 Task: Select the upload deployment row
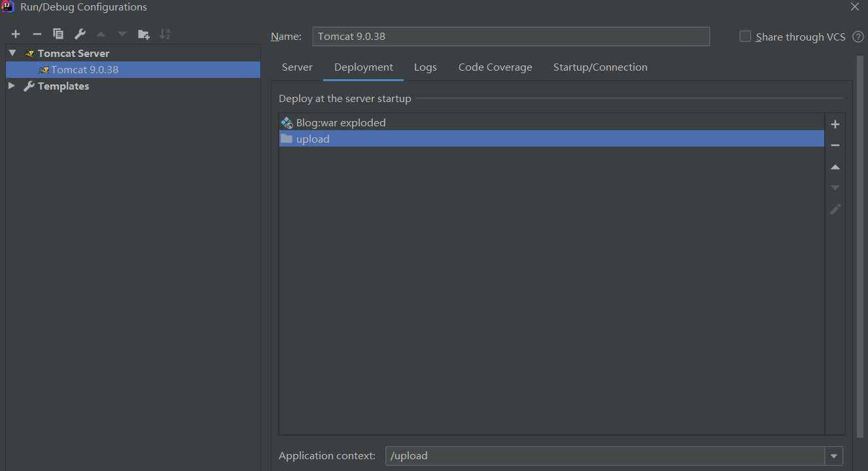551,139
